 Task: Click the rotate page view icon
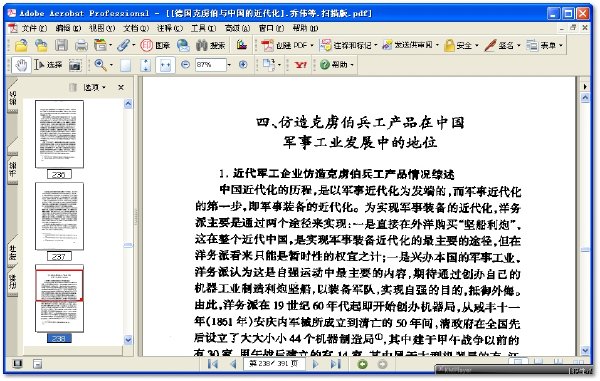(x=269, y=65)
